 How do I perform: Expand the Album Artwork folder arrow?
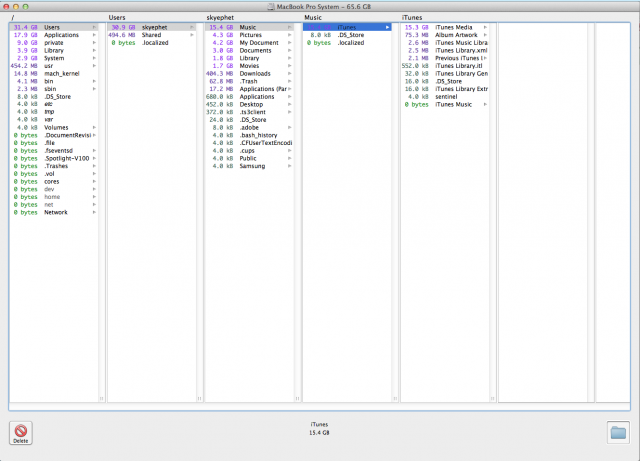[485, 35]
